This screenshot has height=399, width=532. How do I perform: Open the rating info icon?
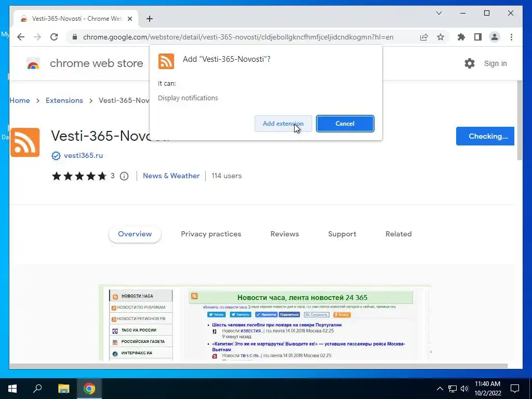(x=124, y=176)
